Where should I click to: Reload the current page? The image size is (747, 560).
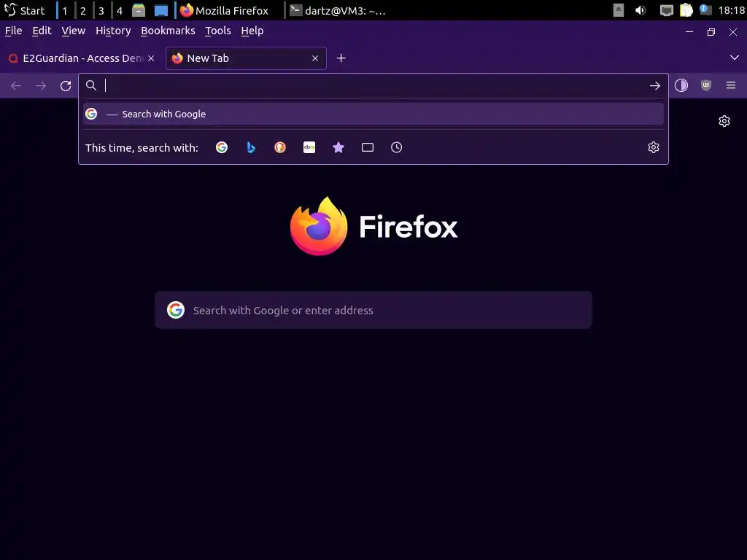66,86
